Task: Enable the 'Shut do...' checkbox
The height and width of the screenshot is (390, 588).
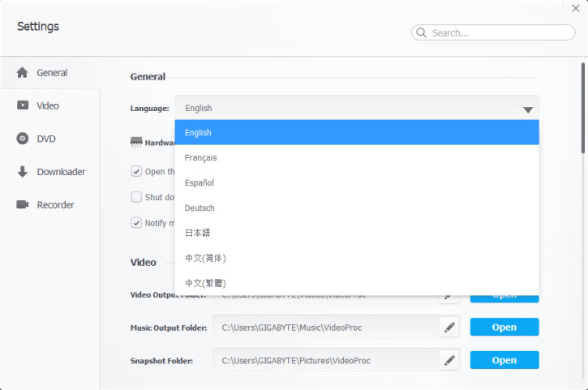Action: [x=136, y=197]
